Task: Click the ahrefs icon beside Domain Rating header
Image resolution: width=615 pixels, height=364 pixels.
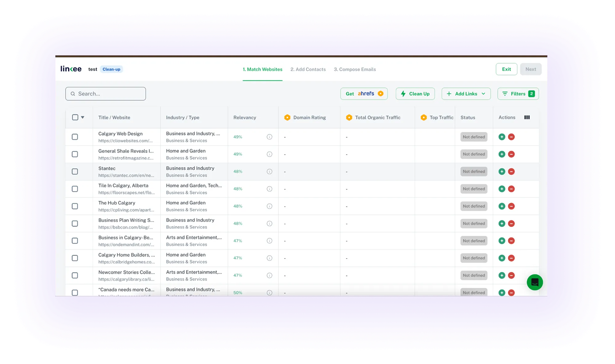Action: coord(288,117)
